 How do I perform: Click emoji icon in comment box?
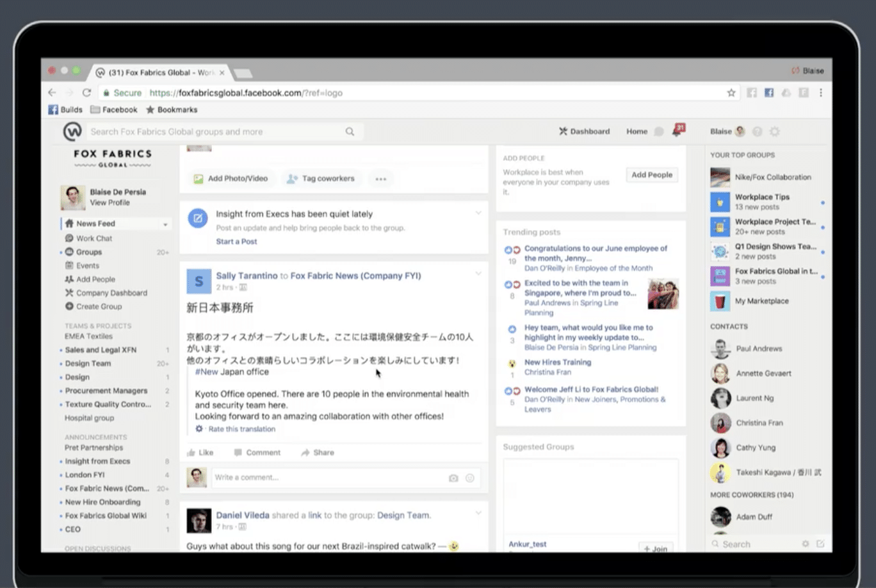(x=470, y=478)
